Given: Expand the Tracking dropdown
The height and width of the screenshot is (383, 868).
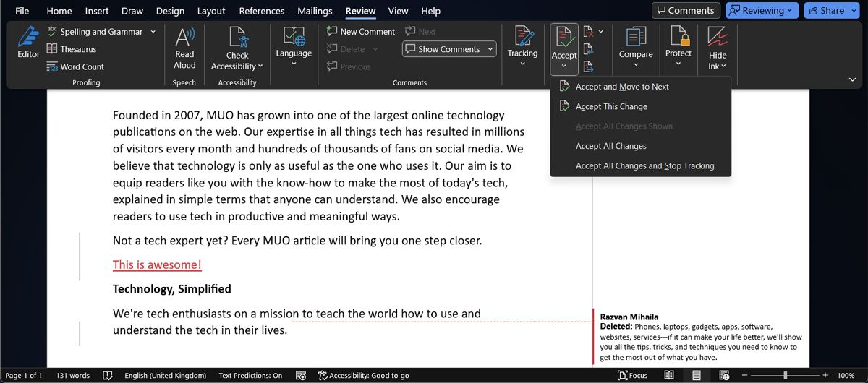Looking at the screenshot, I should point(522,64).
